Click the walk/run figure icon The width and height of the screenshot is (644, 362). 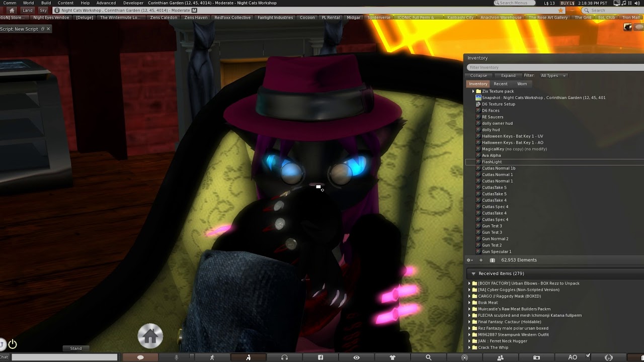click(212, 357)
